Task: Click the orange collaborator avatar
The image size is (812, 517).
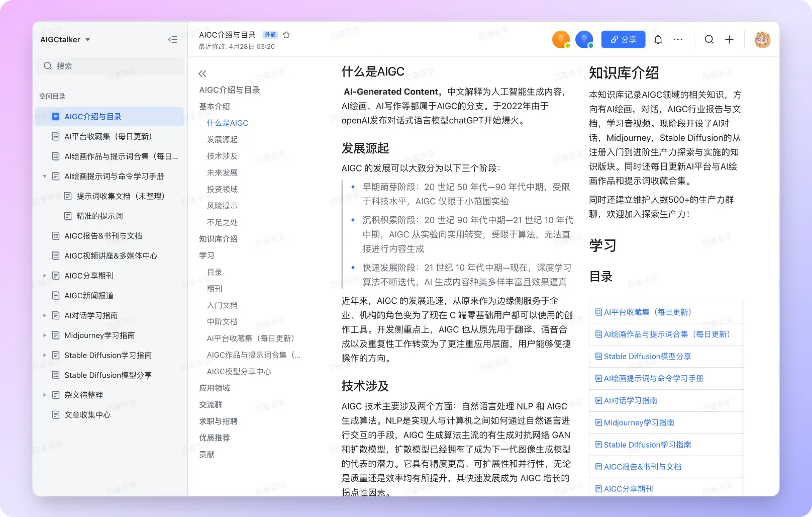Action: (x=560, y=40)
